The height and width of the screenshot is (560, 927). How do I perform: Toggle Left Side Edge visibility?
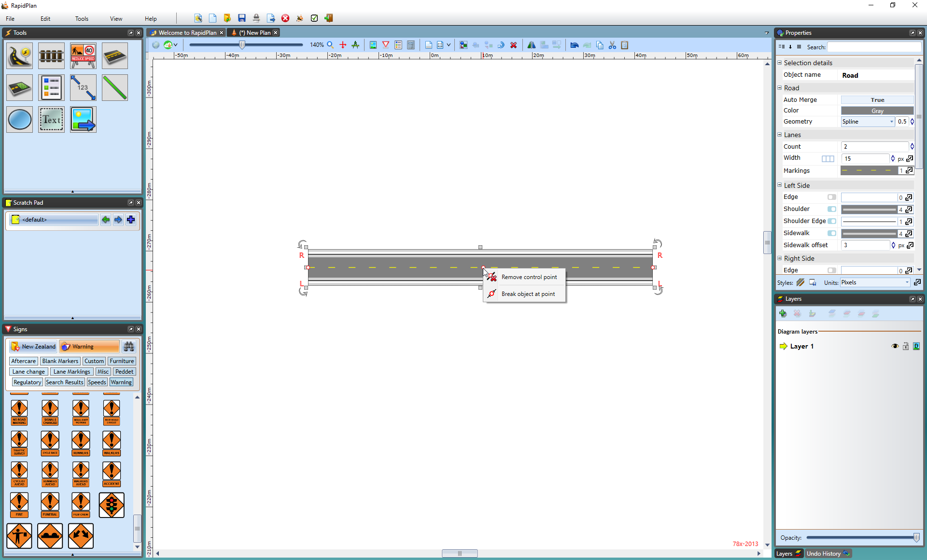(832, 196)
